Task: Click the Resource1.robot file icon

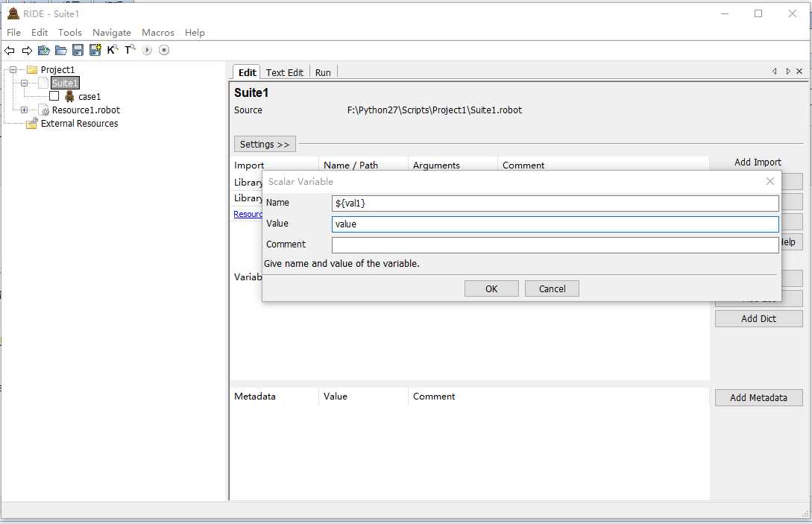Action: pos(44,110)
